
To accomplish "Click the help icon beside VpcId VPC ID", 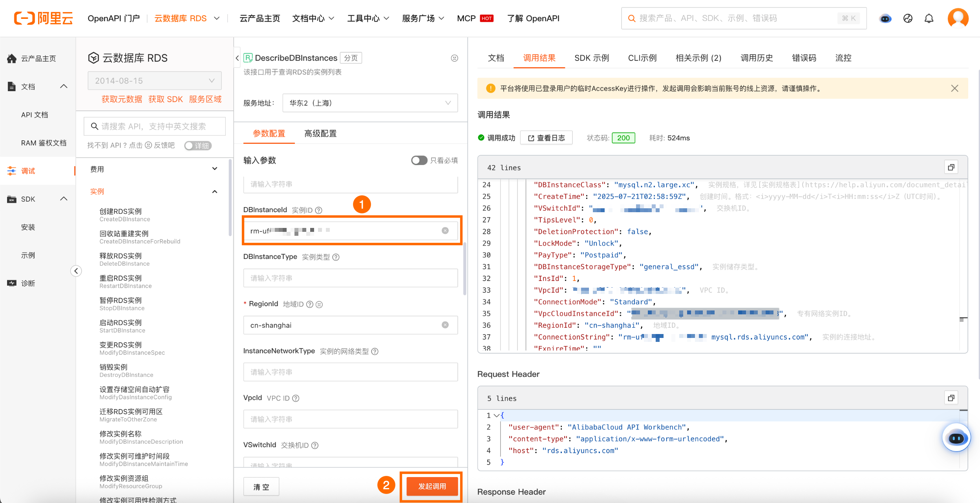I will coord(296,398).
